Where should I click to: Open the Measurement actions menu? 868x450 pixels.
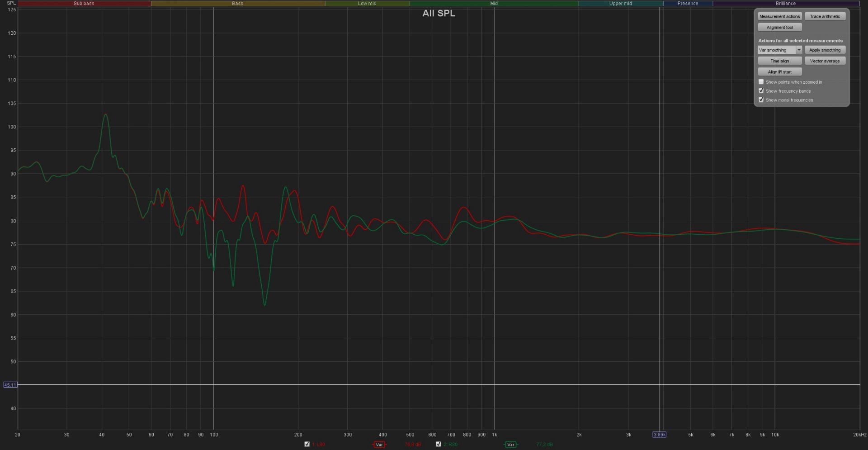(x=779, y=16)
